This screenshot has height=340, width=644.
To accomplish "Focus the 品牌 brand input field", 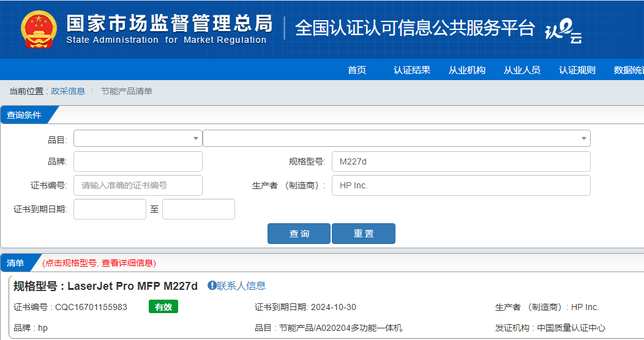I will pyautogui.click(x=138, y=161).
